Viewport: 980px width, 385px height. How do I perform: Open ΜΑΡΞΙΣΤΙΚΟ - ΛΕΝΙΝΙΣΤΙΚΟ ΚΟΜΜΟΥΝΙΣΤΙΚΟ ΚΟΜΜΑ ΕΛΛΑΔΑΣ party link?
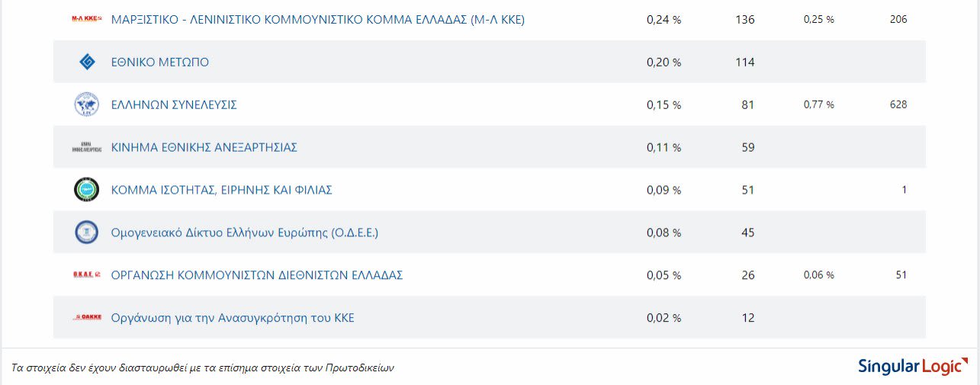tap(317, 20)
